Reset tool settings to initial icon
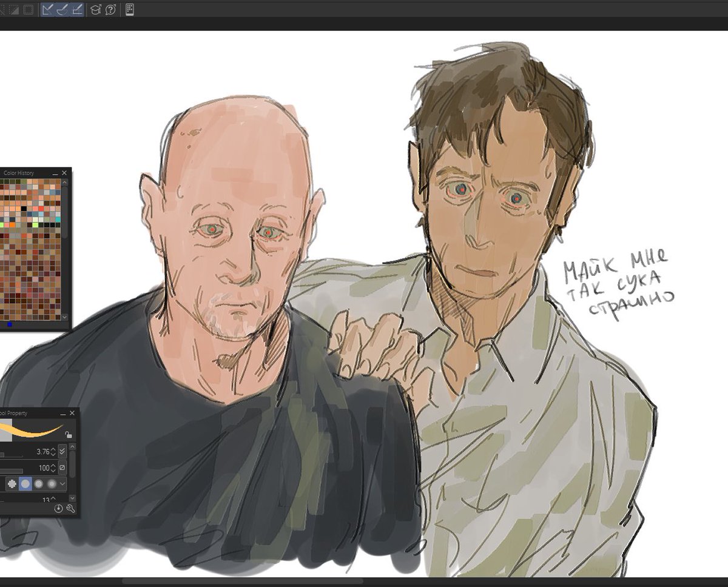 tap(58, 509)
